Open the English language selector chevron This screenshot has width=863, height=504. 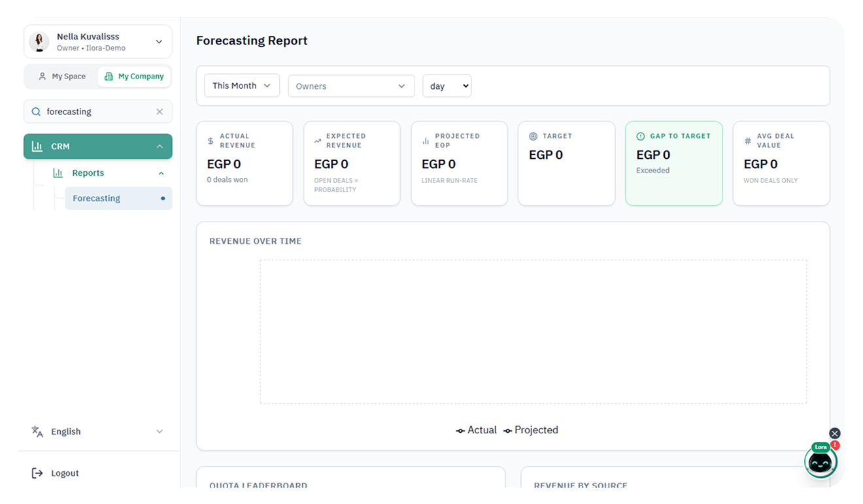tap(160, 431)
